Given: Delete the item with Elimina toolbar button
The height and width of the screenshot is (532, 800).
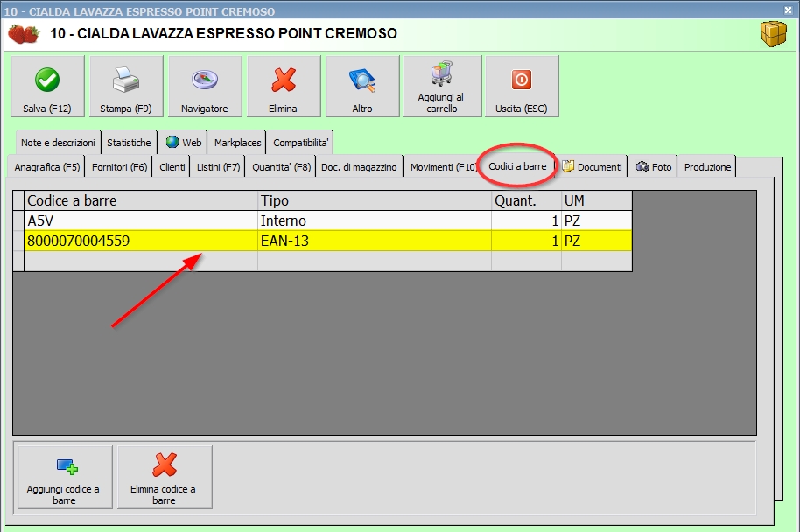Looking at the screenshot, I should click(x=284, y=87).
